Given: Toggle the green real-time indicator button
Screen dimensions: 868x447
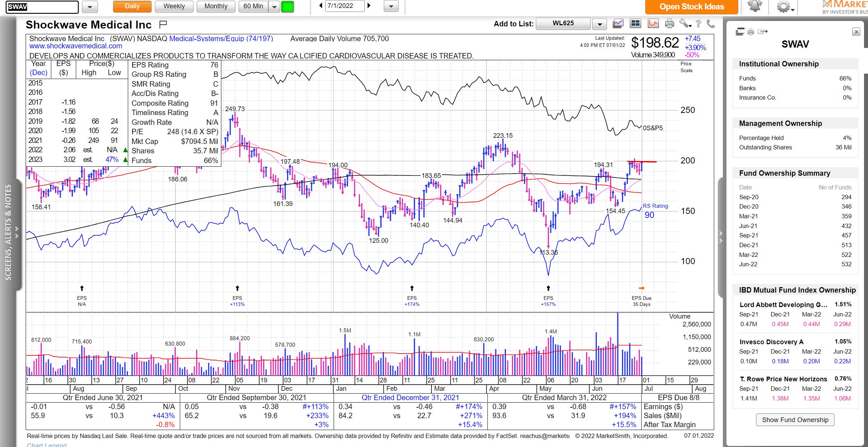Looking at the screenshot, I should [x=287, y=6].
